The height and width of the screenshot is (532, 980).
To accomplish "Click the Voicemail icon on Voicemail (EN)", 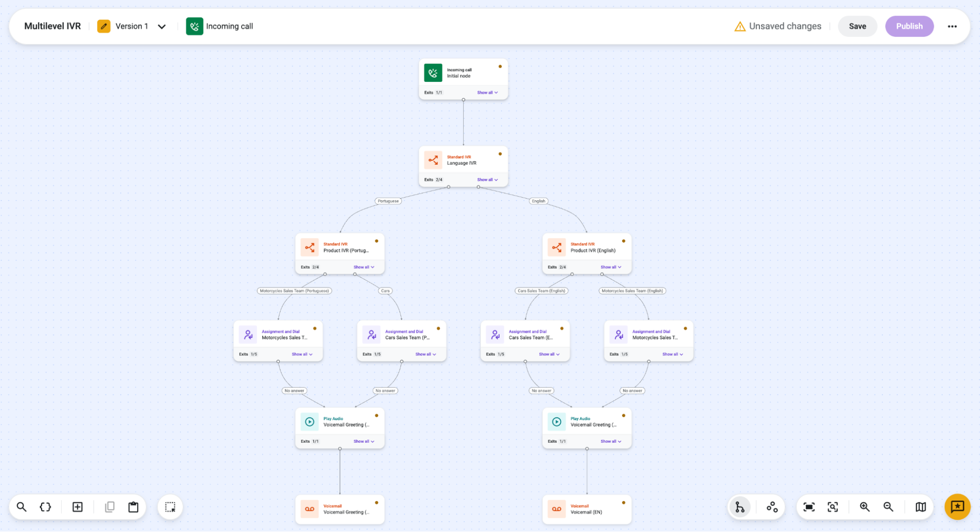I will point(556,509).
